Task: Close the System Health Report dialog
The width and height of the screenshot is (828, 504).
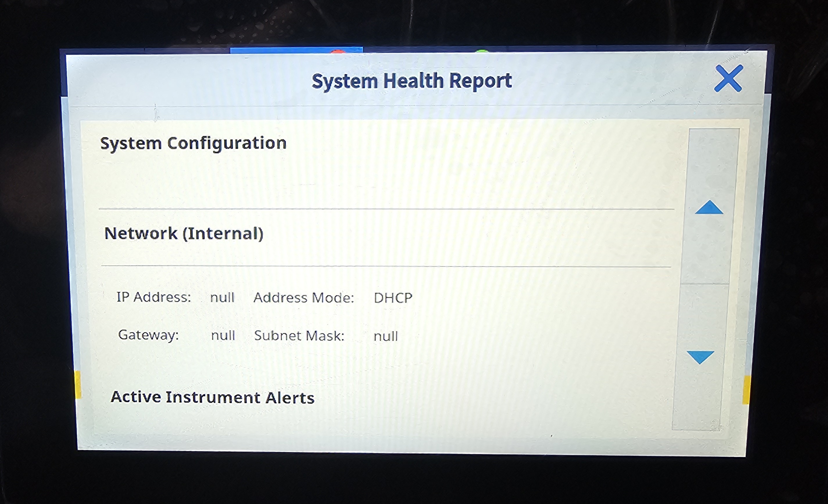Action: (728, 78)
